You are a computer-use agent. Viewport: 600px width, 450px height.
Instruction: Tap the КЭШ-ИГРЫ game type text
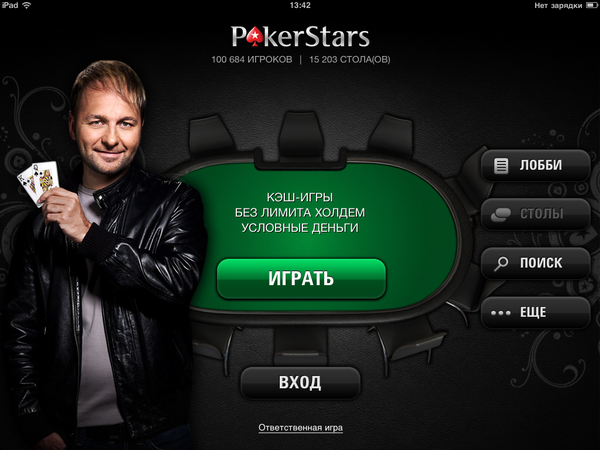click(300, 197)
